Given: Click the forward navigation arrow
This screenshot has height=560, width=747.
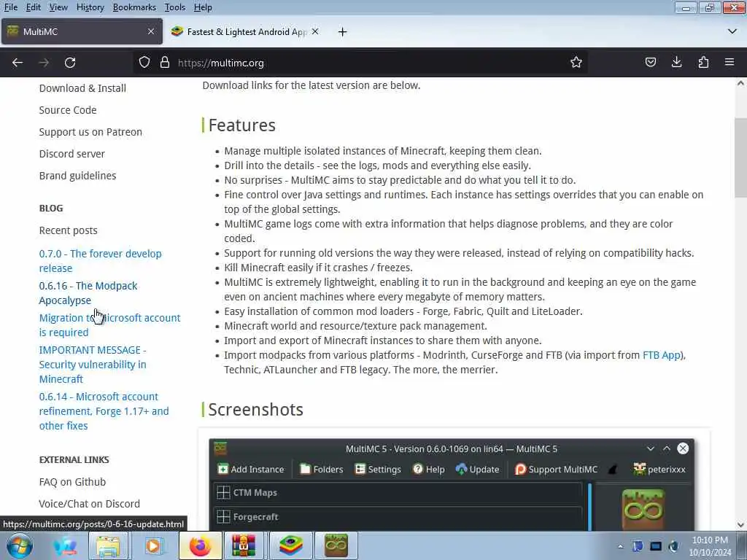Looking at the screenshot, I should (x=44, y=63).
